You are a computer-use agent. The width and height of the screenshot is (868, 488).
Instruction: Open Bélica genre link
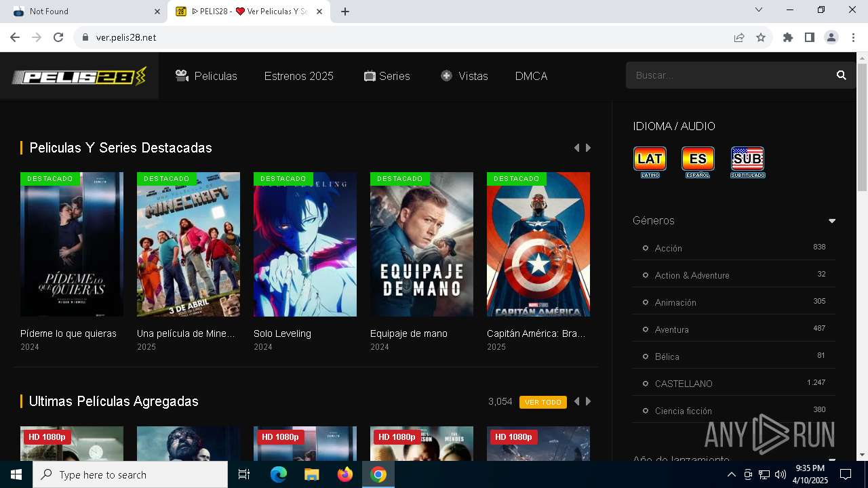point(667,357)
